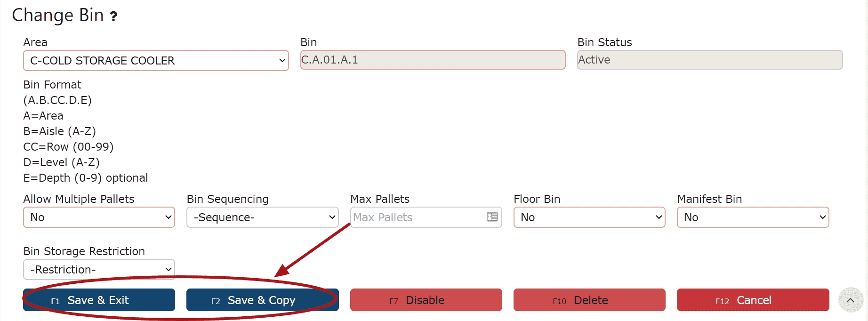This screenshot has height=321, width=868.
Task: Click the Change Bin heading text
Action: tap(57, 15)
